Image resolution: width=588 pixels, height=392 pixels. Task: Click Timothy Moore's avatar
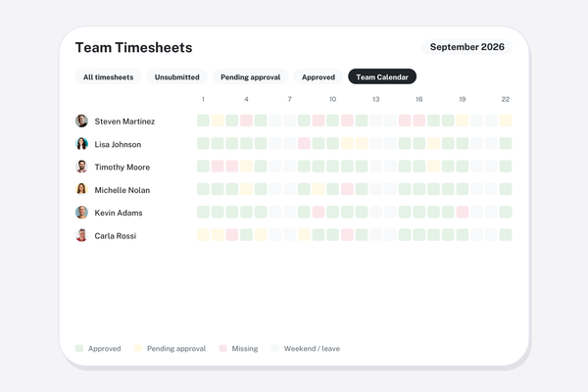tap(81, 167)
